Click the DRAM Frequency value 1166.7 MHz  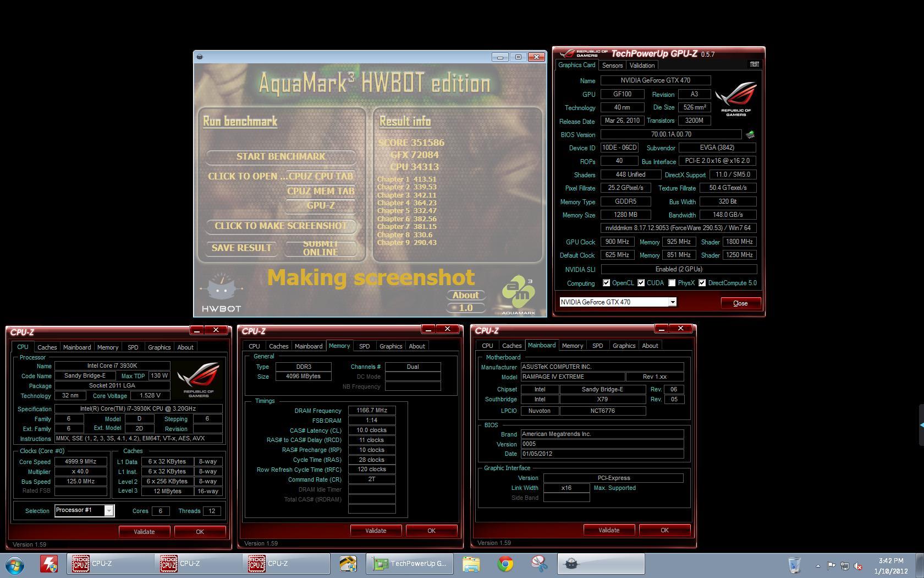(372, 411)
